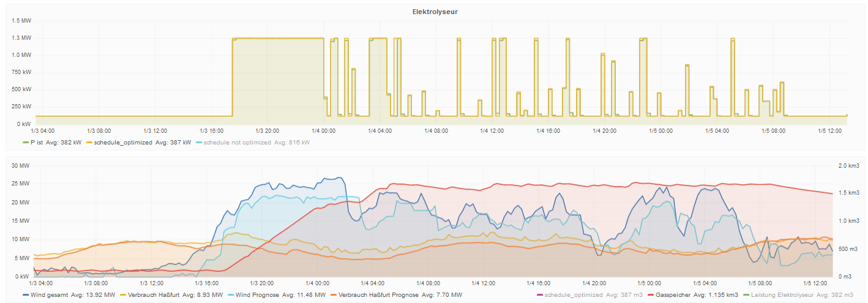
Task: Click the cyan 'schedule not optimized' color marker
Action: click(x=198, y=143)
